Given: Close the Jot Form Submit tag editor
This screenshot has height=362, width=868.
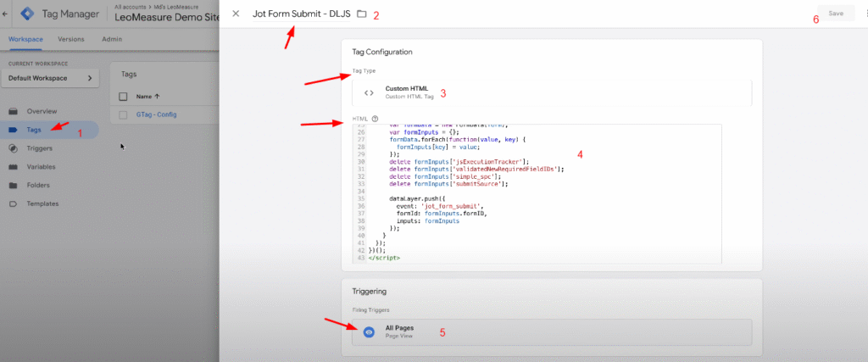Looking at the screenshot, I should (x=236, y=14).
